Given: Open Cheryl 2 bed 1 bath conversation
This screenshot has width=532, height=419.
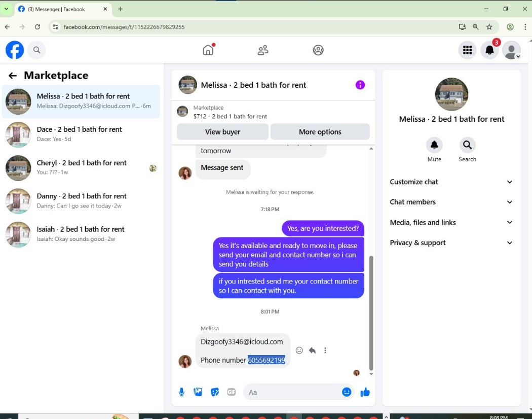Looking at the screenshot, I should click(81, 167).
